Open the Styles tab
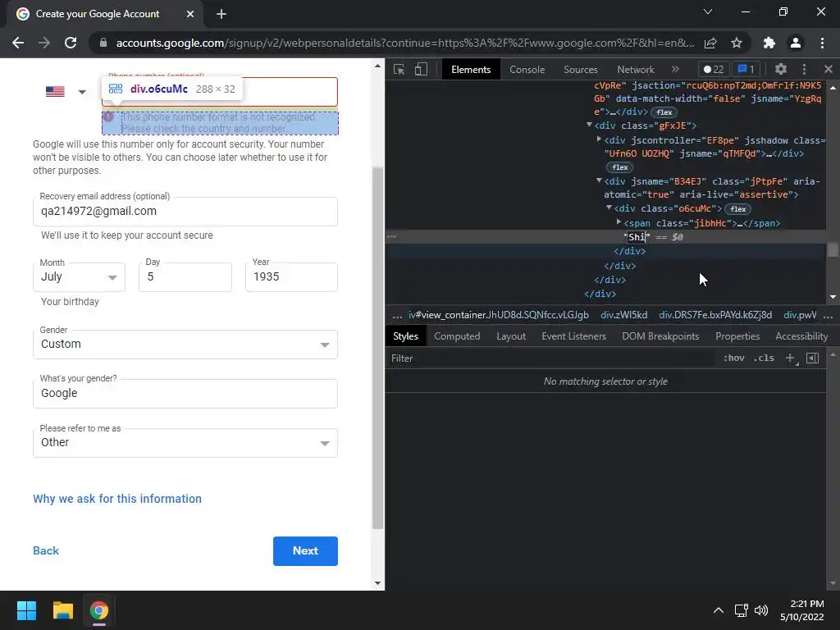 (405, 336)
